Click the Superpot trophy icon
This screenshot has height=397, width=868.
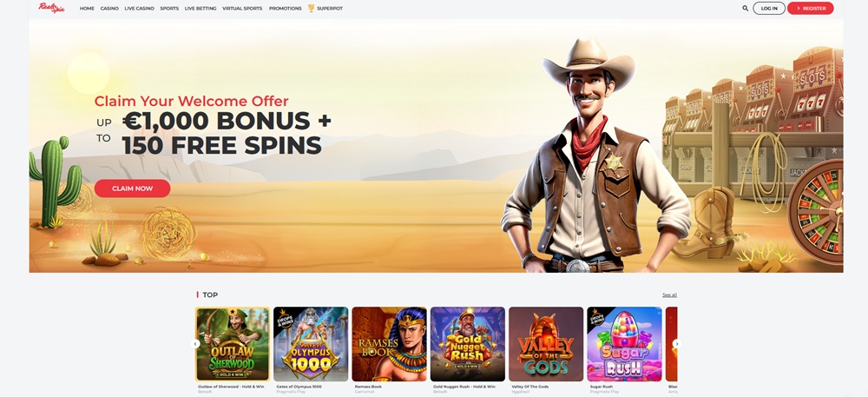(x=311, y=9)
